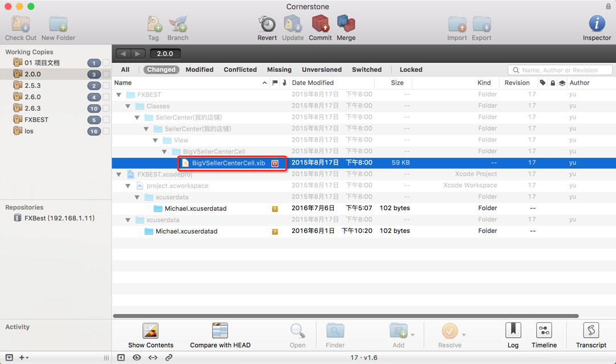Viewport: 616px width, 364px height.
Task: Click the Commit toolbar icon
Action: 320,23
